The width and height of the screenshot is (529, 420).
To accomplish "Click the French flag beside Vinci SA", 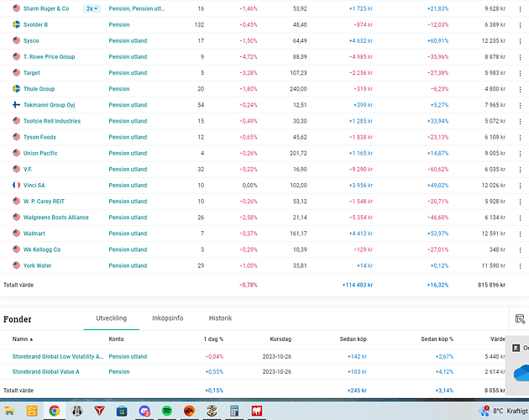I will [x=16, y=185].
